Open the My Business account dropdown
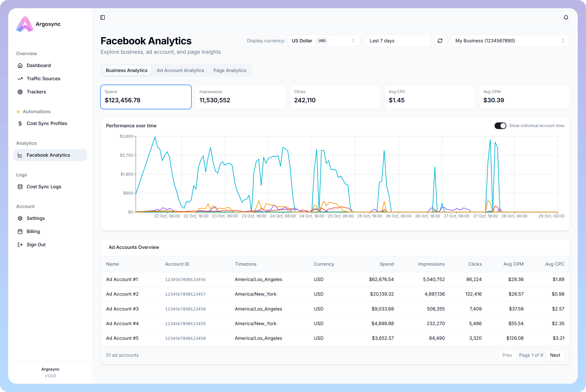Viewport: 586px width, 392px height. [510, 41]
